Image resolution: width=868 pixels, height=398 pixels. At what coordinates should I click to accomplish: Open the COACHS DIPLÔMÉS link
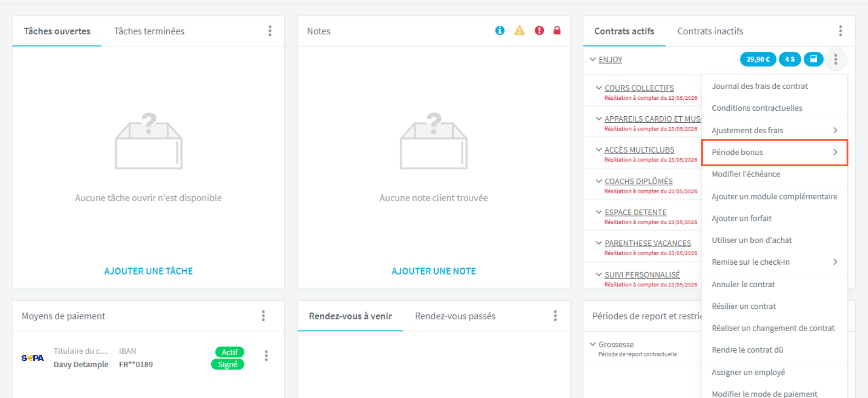pyautogui.click(x=638, y=182)
